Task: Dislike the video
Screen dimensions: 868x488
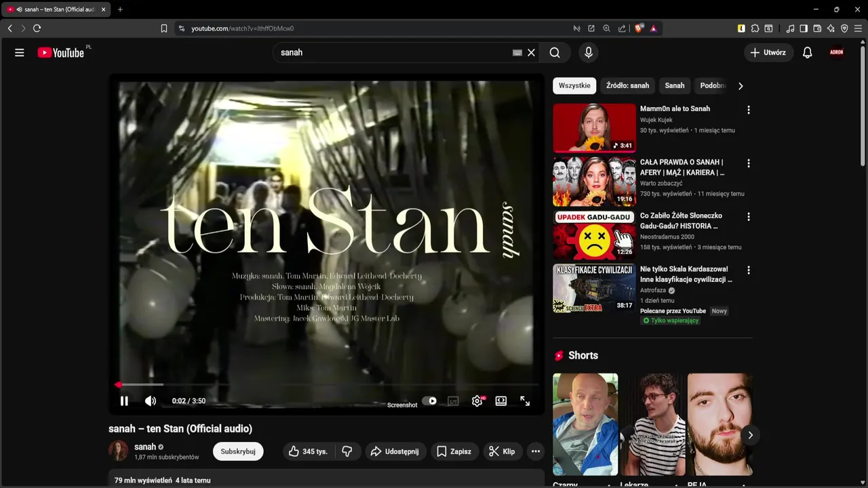Action: [347, 451]
